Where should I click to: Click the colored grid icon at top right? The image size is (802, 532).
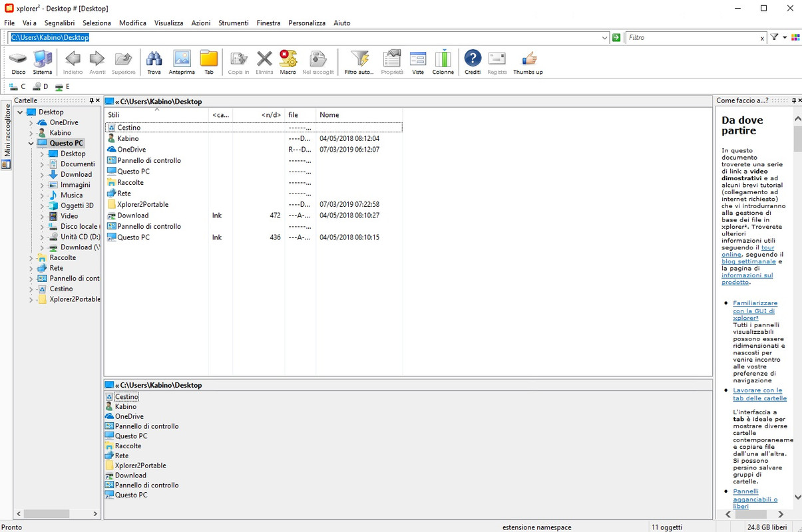tap(795, 38)
